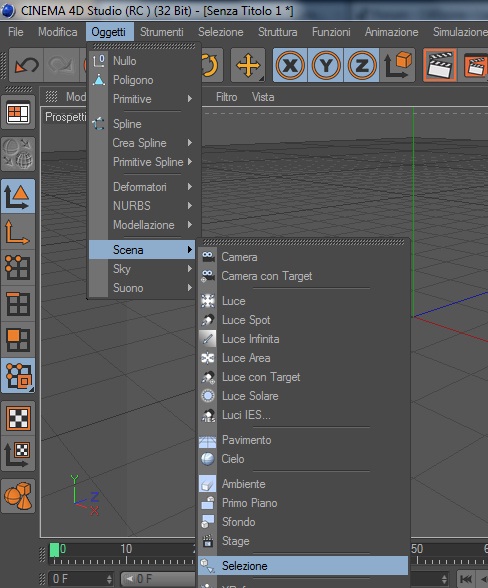Click the Render to Picture Viewer icon
The width and height of the screenshot is (488, 588).
point(475,65)
